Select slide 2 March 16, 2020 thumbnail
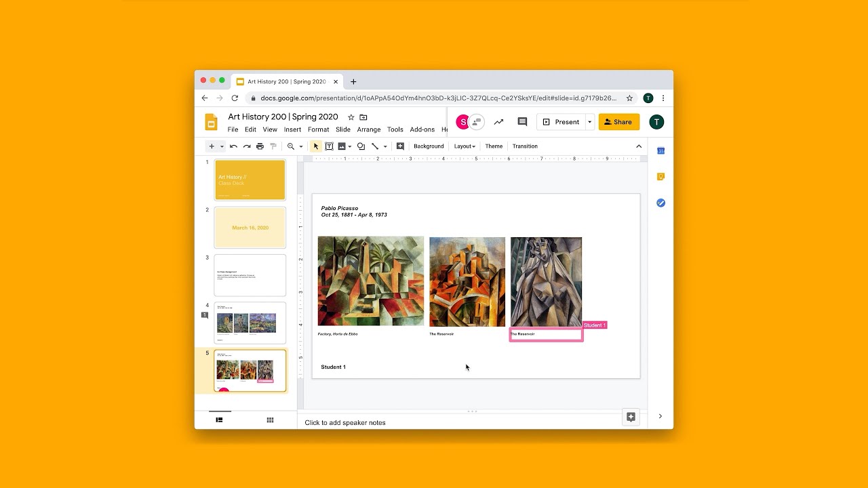This screenshot has width=868, height=488. 250,228
